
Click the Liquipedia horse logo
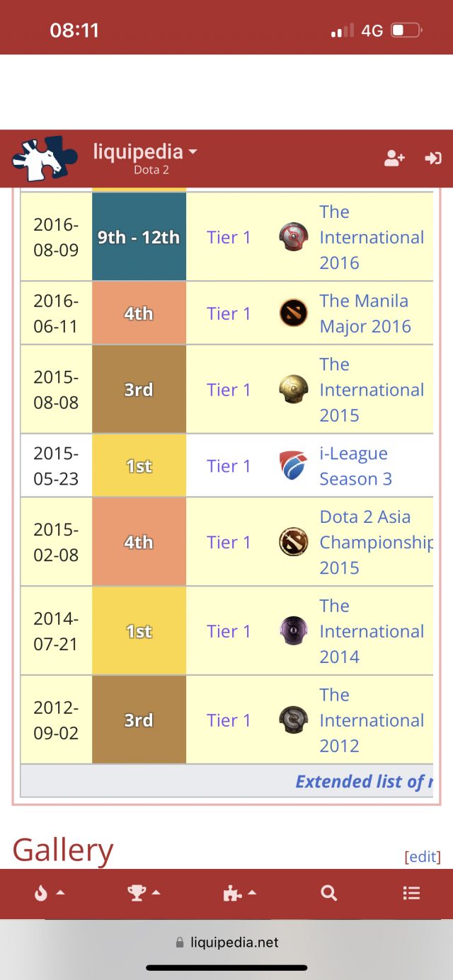(x=45, y=158)
